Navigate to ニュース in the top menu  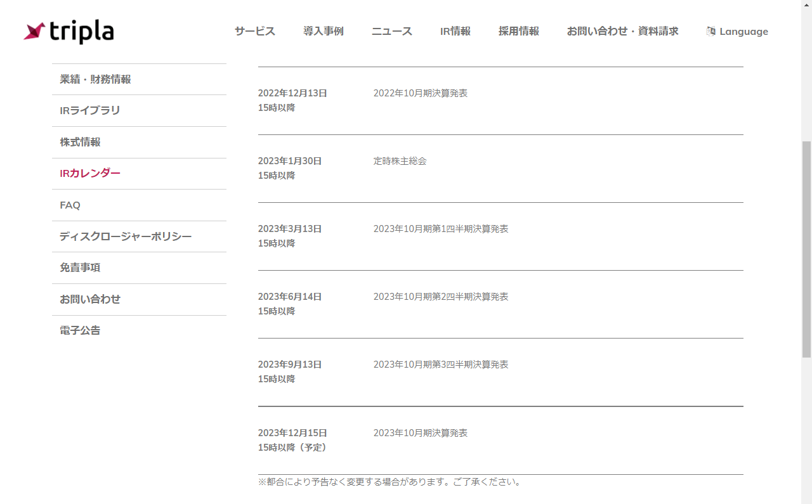(x=391, y=30)
